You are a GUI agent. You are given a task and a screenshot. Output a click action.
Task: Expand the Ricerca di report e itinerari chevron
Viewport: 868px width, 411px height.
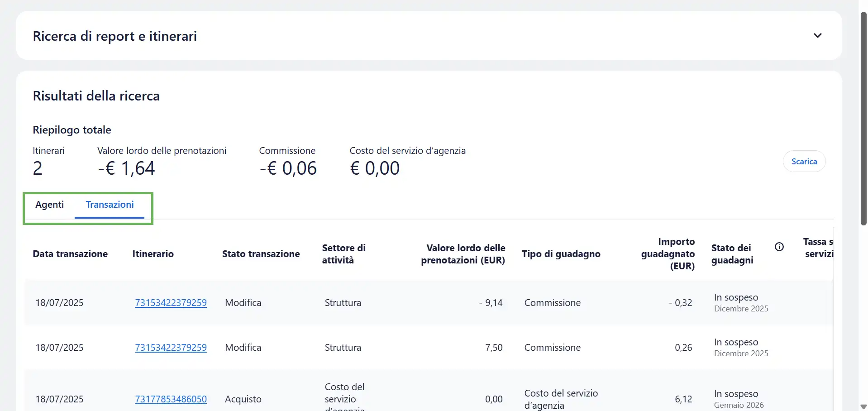pos(817,36)
